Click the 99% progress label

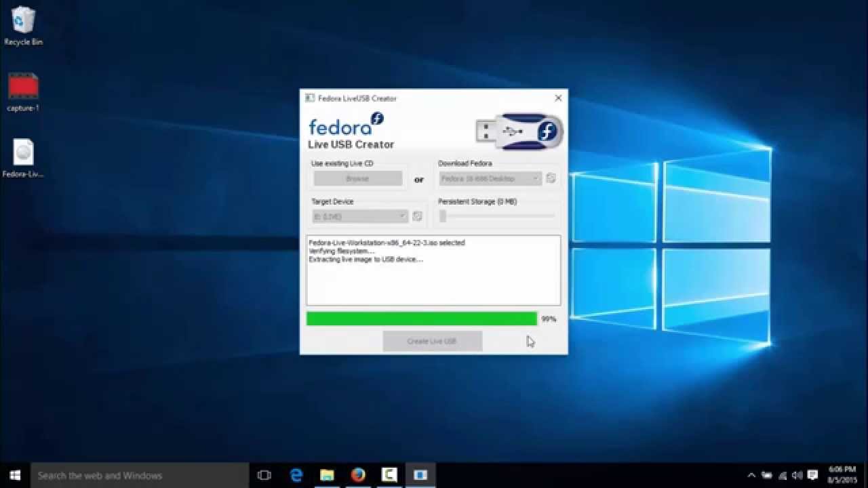(549, 319)
